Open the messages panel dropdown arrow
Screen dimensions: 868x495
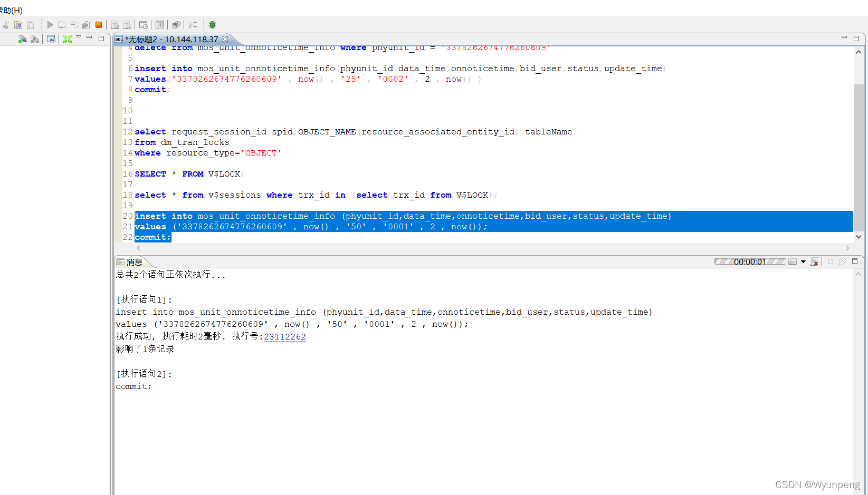803,262
